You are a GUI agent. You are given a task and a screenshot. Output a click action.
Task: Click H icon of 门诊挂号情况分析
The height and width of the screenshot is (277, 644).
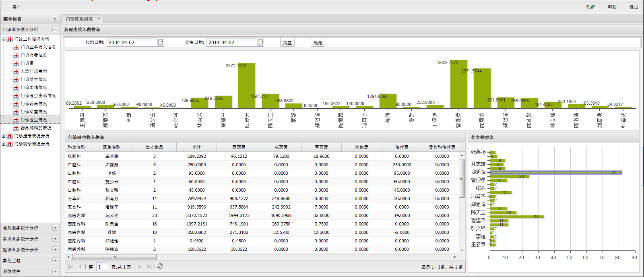click(x=10, y=136)
